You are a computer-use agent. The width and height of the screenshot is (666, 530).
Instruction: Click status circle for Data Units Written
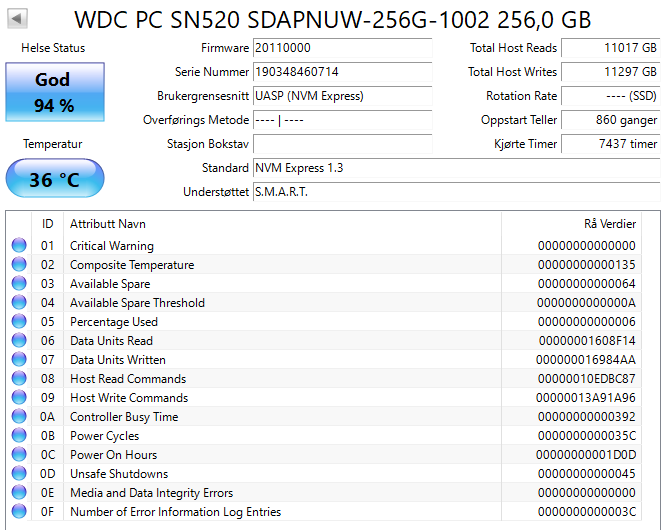[x=19, y=359]
